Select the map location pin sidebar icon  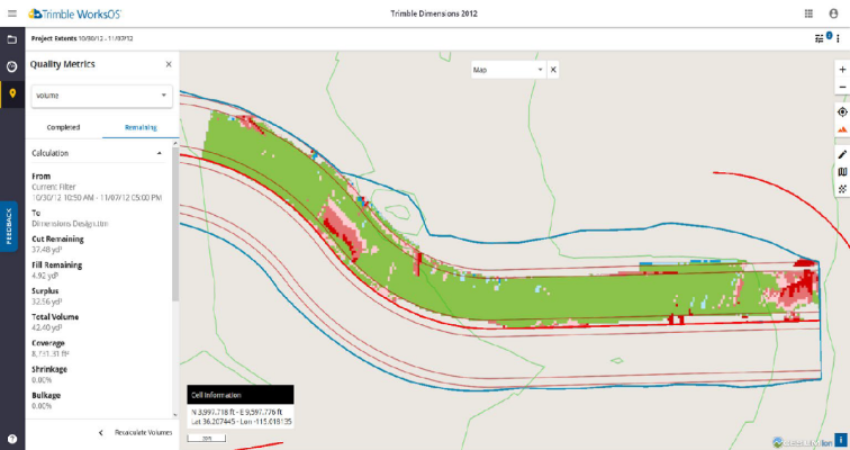pos(12,93)
